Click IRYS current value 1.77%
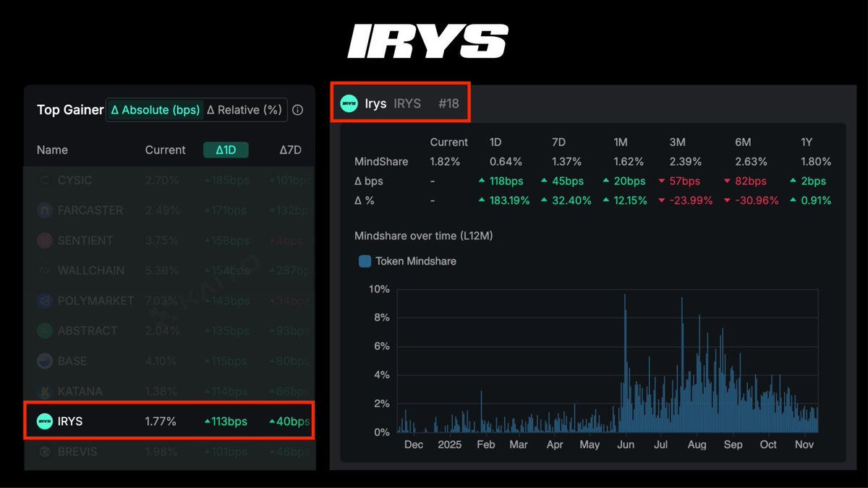 (x=161, y=421)
